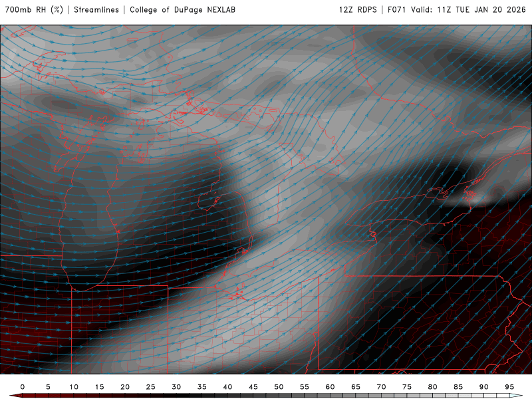532x399 pixels.
Task: Click the '50' value on the color scale
Action: point(279,387)
